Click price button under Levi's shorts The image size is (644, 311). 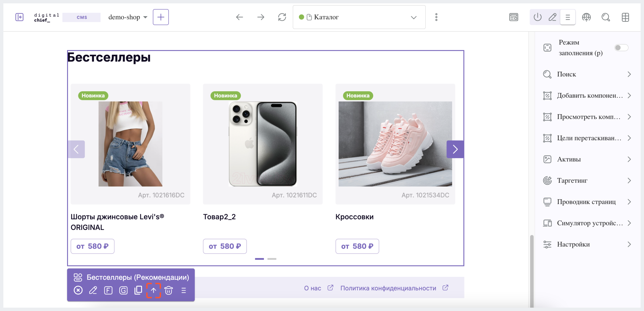(x=93, y=246)
